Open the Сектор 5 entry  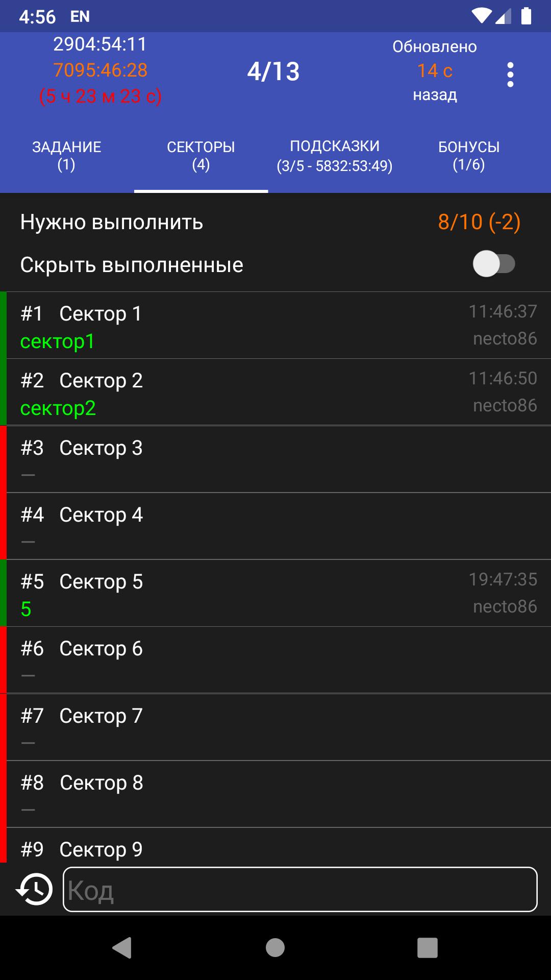click(275, 593)
